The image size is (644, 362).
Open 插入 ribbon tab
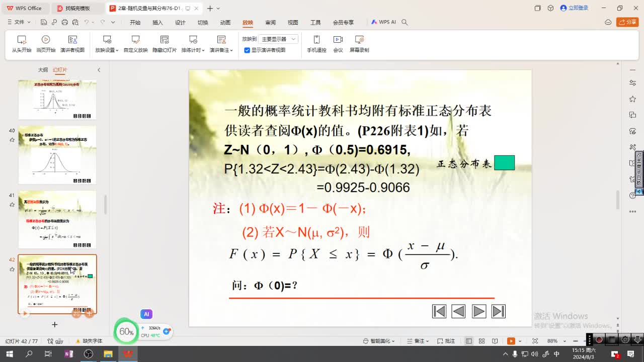[x=157, y=23]
